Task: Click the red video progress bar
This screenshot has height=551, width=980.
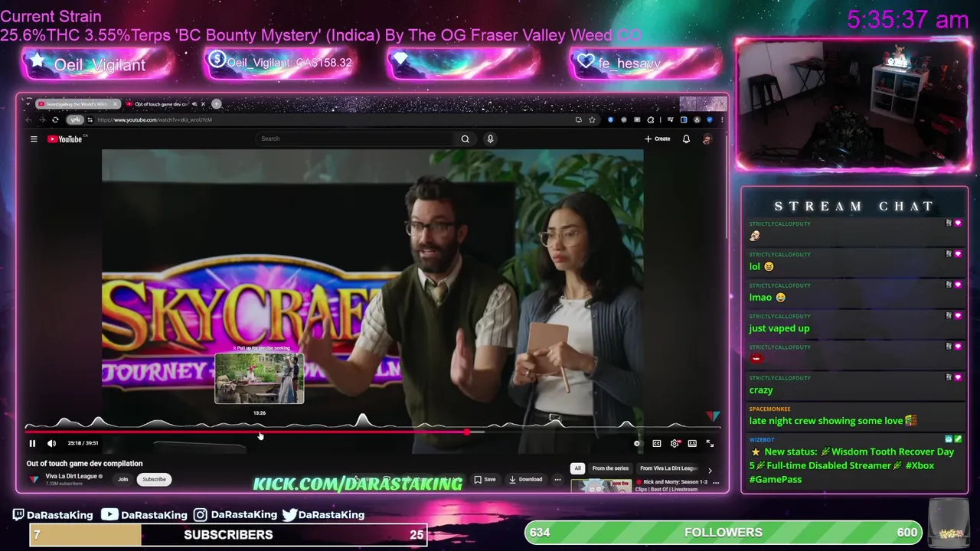Action: [x=245, y=432]
